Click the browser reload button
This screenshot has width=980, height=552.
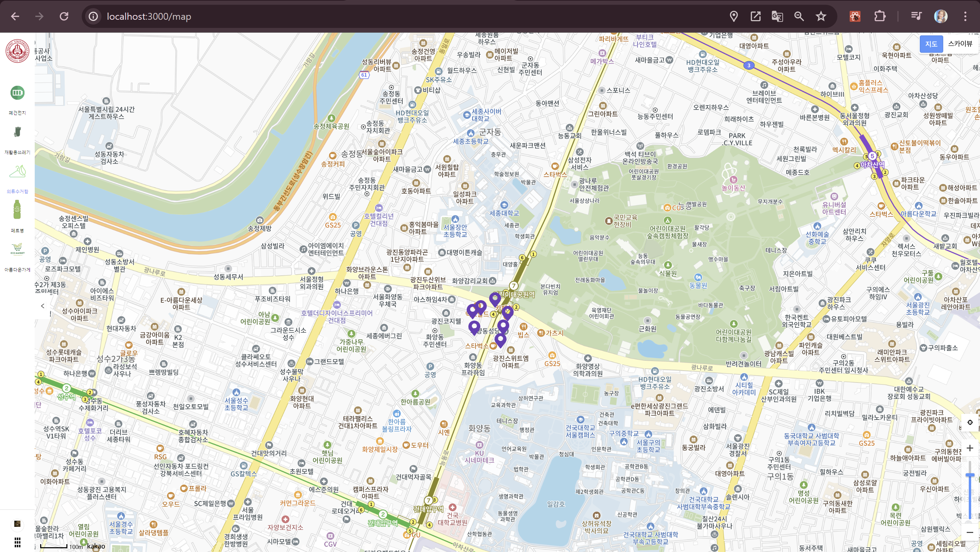(x=64, y=16)
